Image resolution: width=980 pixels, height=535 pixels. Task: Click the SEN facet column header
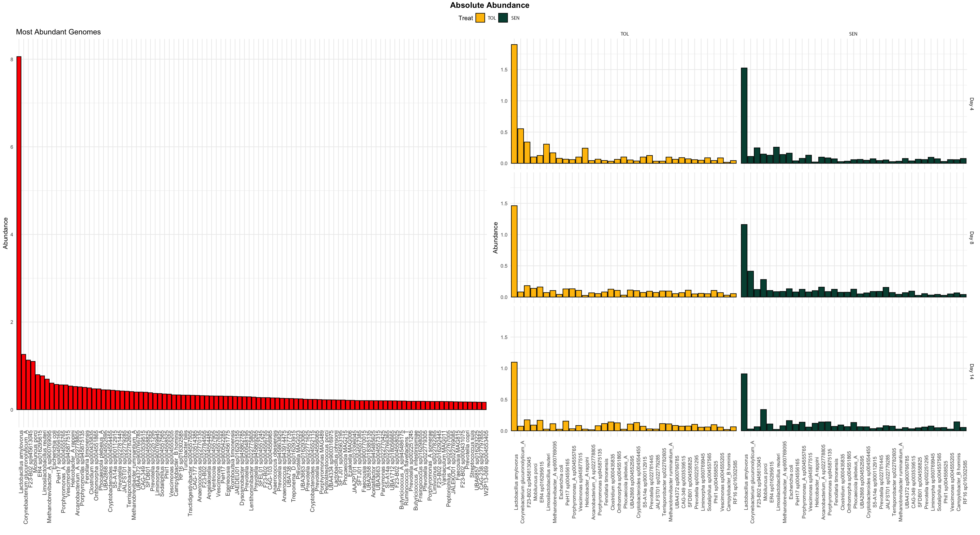pyautogui.click(x=853, y=34)
